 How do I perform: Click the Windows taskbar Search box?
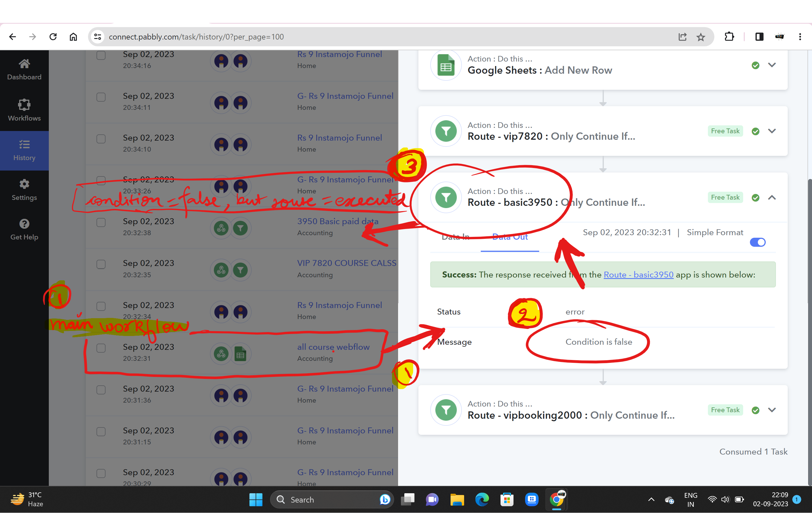tap(332, 500)
